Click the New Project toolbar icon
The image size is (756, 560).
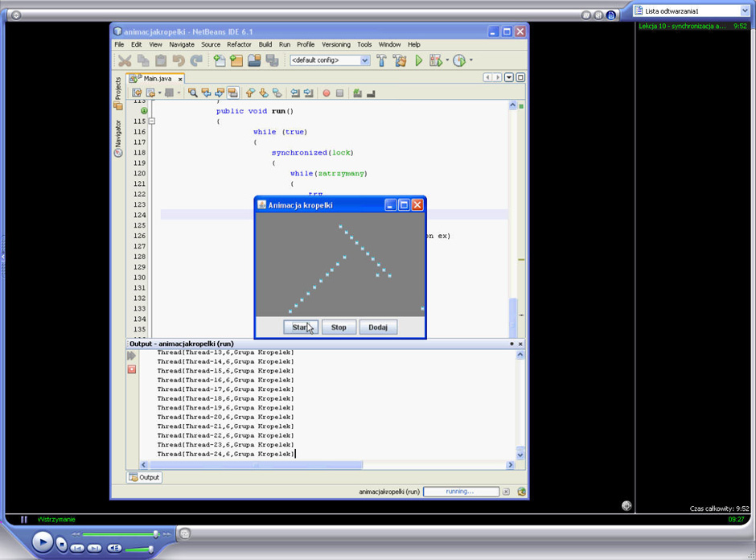click(236, 60)
